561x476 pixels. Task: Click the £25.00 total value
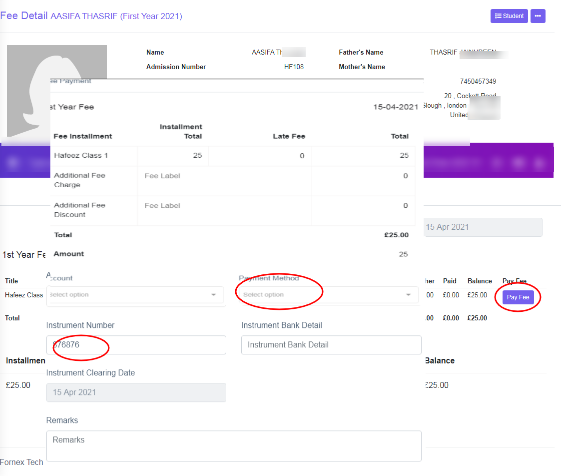[396, 235]
